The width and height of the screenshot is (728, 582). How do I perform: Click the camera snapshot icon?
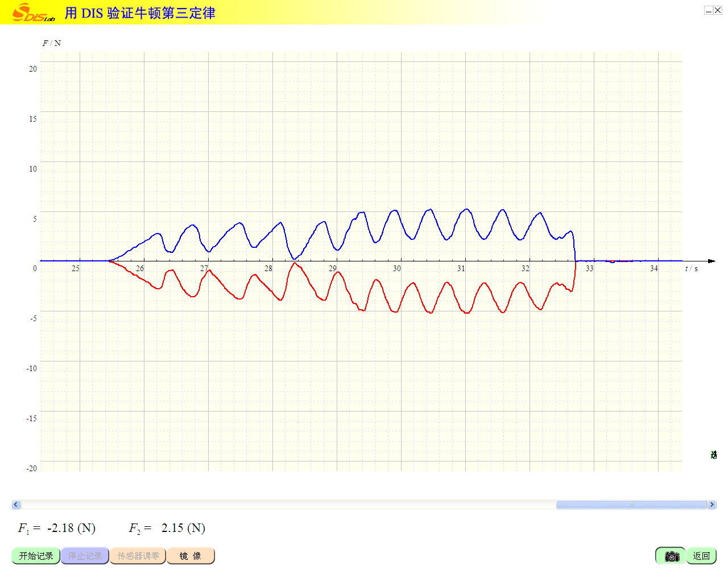[x=671, y=556]
